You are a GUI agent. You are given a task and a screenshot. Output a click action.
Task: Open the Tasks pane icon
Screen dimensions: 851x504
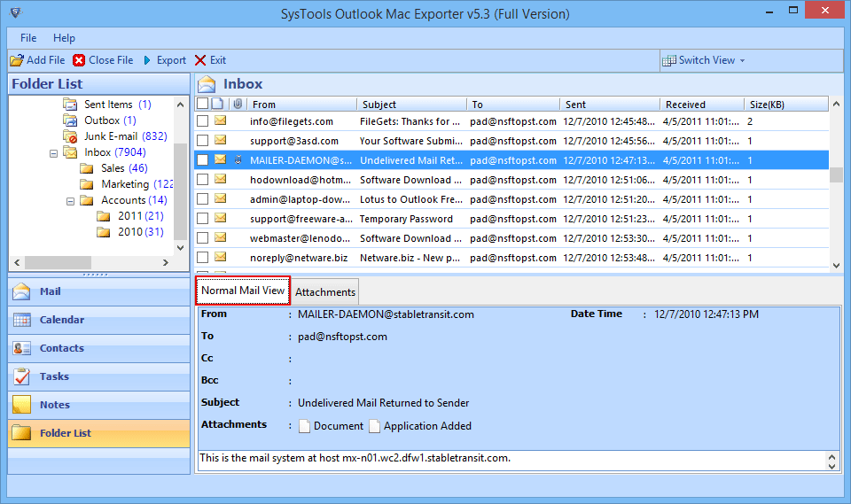click(x=22, y=376)
